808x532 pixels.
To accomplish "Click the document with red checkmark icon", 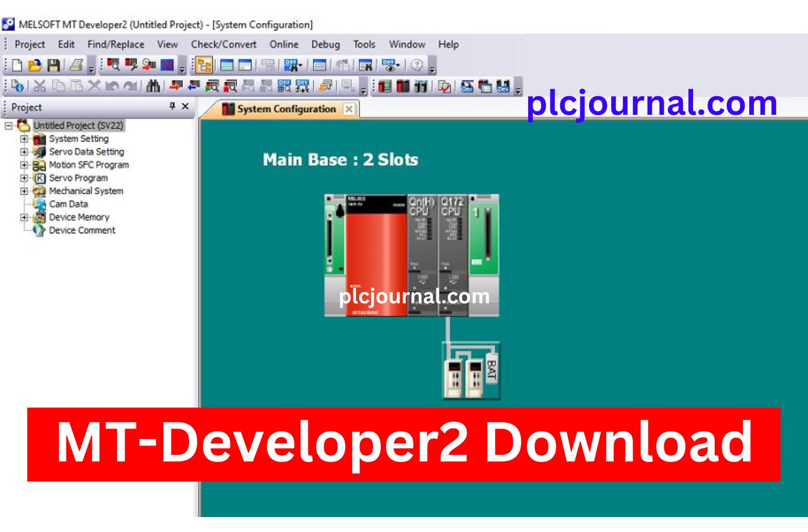I will click(444, 86).
